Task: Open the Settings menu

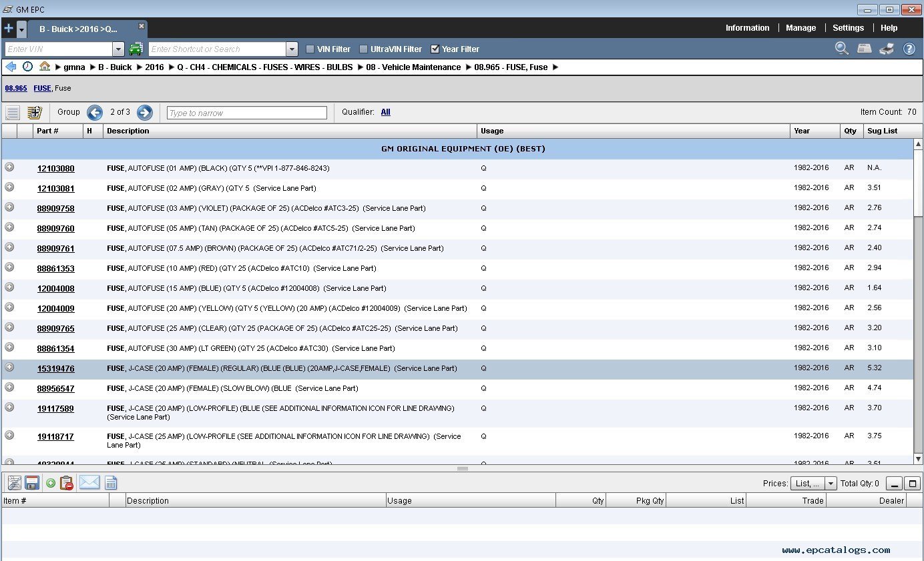Action: coord(848,28)
